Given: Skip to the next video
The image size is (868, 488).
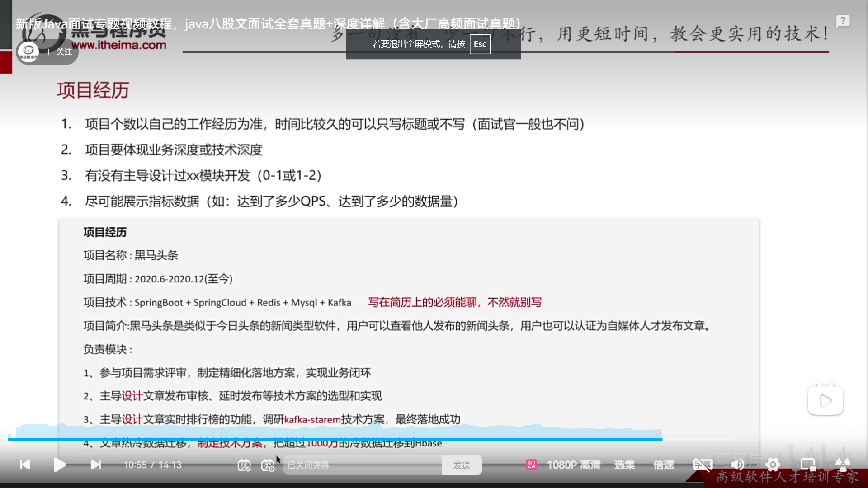Looking at the screenshot, I should click(96, 465).
